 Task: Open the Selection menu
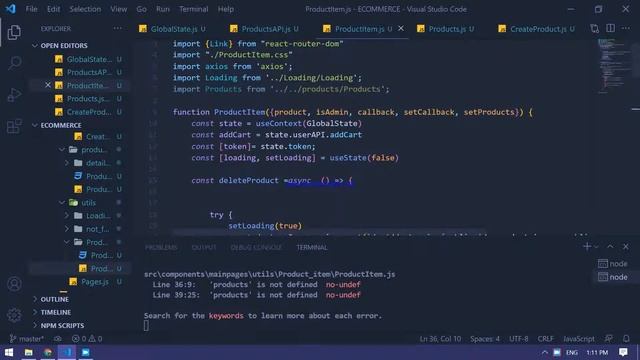pyautogui.click(x=85, y=9)
